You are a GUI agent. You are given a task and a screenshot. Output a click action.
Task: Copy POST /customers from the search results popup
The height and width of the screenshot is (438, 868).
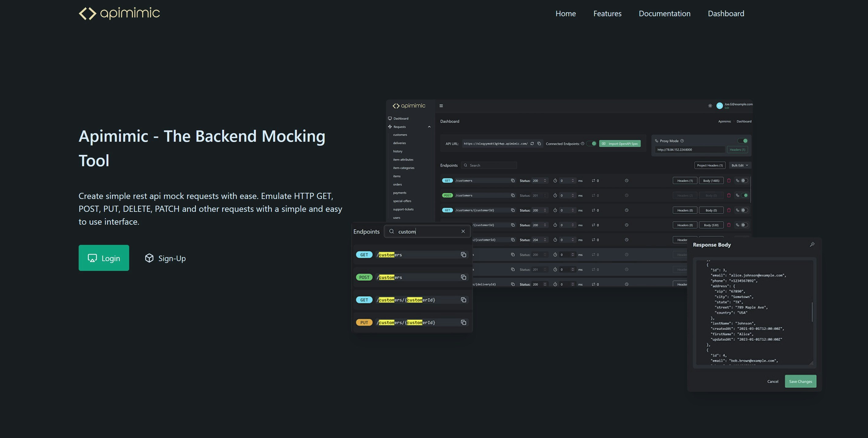point(464,277)
